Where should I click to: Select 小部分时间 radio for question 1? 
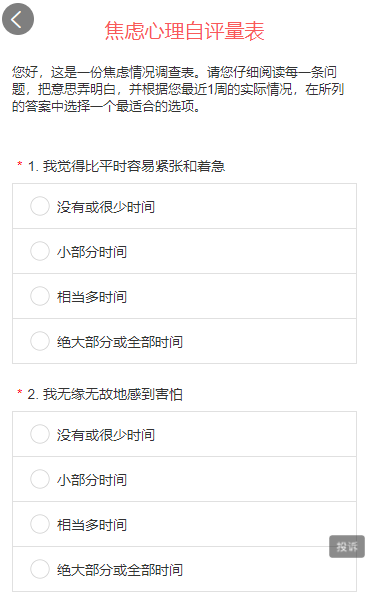tap(40, 251)
